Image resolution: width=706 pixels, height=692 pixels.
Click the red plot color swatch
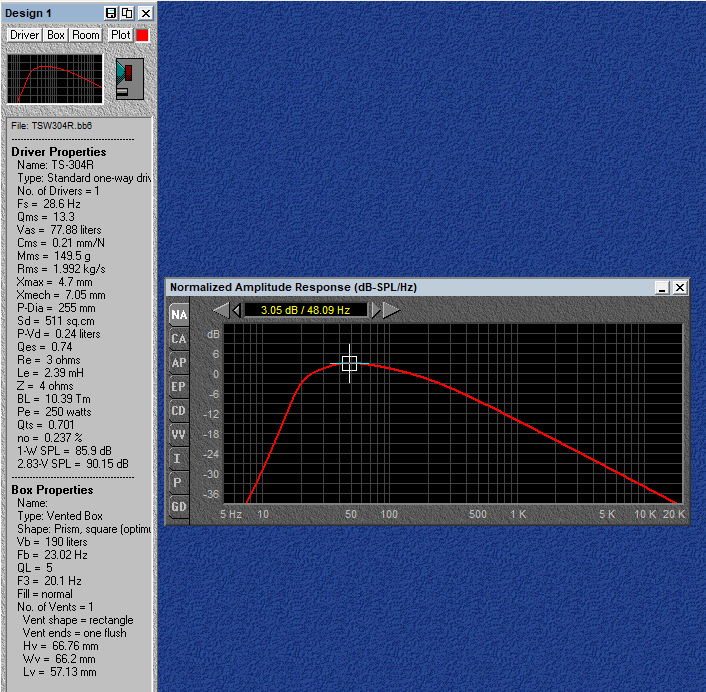(x=142, y=36)
